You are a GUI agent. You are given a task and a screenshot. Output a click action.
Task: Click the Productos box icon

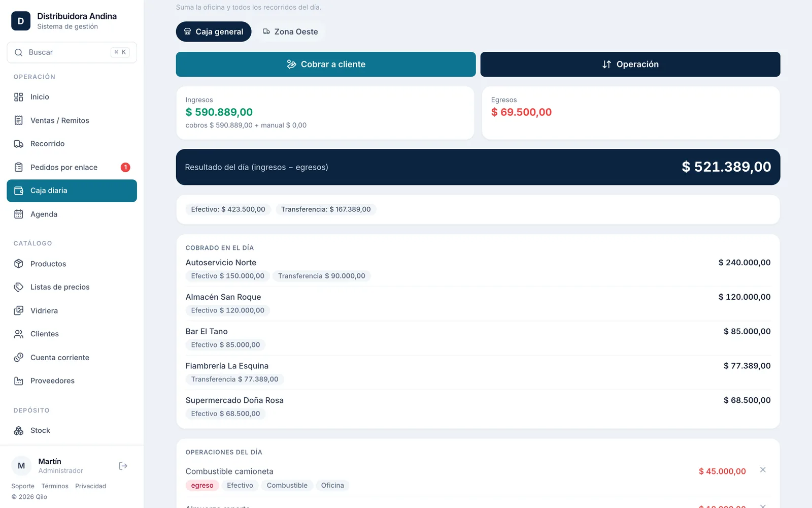pos(19,264)
